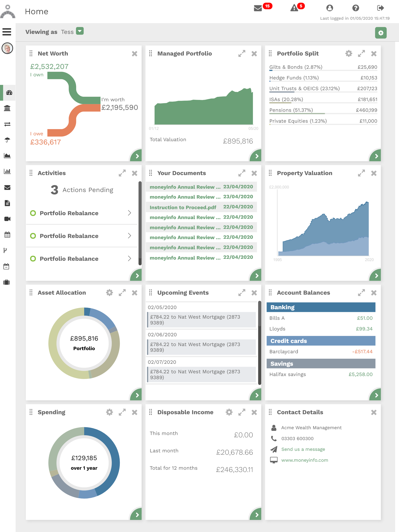This screenshot has height=532, width=399.
Task: Open the calendar minus sidebar icon
Action: coord(6,266)
